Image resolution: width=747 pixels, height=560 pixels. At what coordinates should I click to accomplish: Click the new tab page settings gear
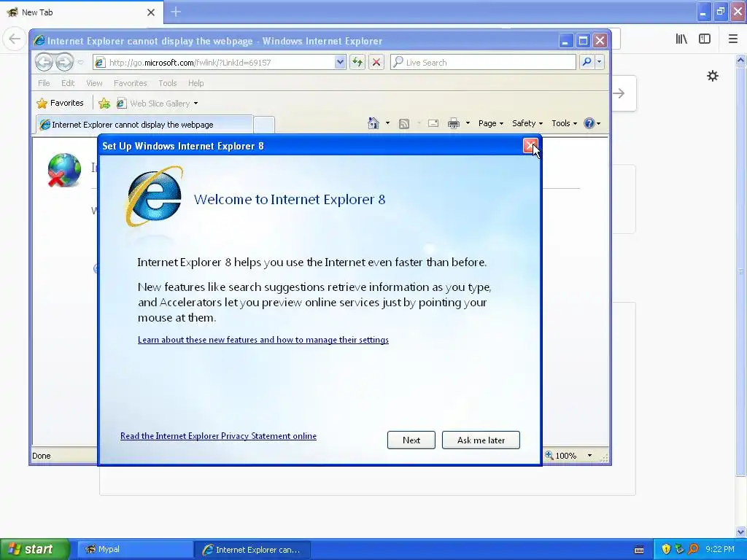712,76
